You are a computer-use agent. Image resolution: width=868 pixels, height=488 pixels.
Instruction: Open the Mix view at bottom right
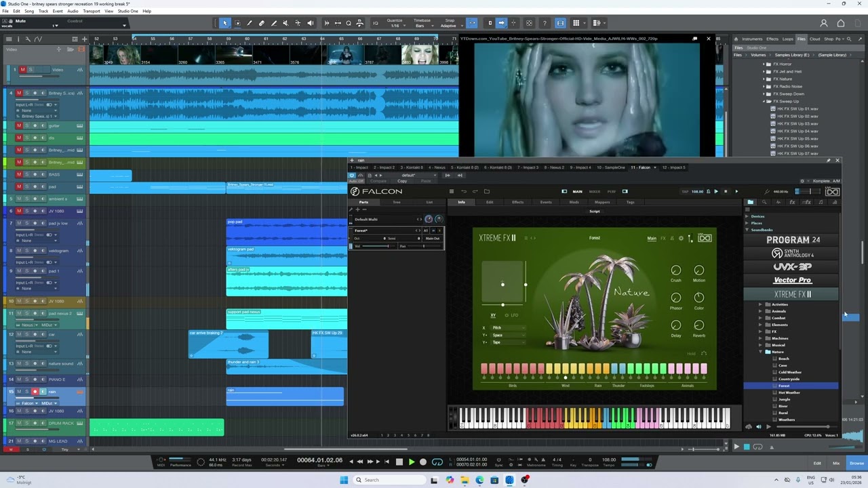tap(836, 463)
